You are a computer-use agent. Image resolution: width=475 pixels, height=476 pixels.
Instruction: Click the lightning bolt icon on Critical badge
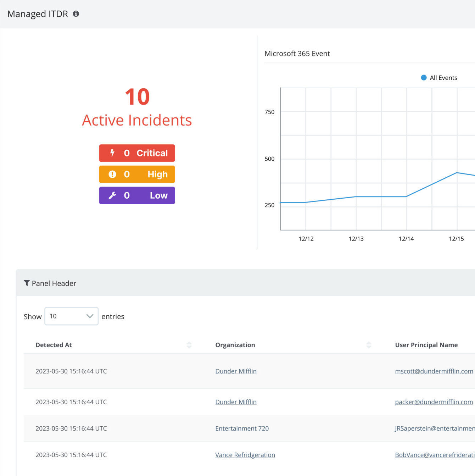112,153
